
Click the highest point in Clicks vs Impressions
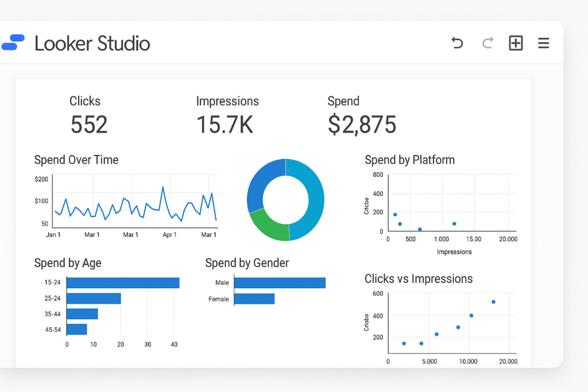[493, 302]
